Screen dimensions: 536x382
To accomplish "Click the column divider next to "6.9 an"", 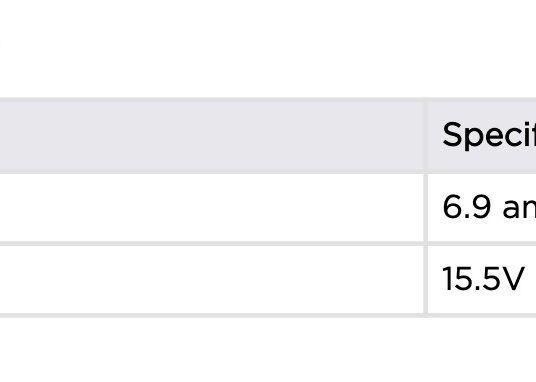I will coord(426,208).
